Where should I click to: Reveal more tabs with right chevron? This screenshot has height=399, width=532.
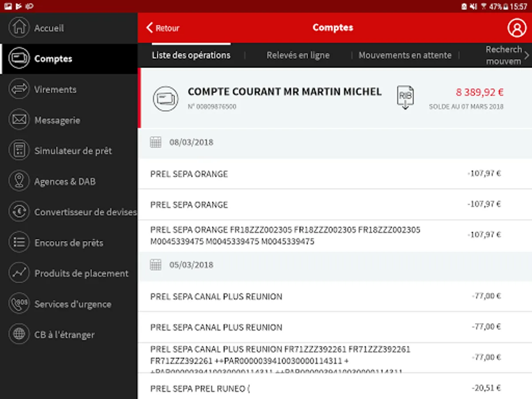(x=527, y=55)
